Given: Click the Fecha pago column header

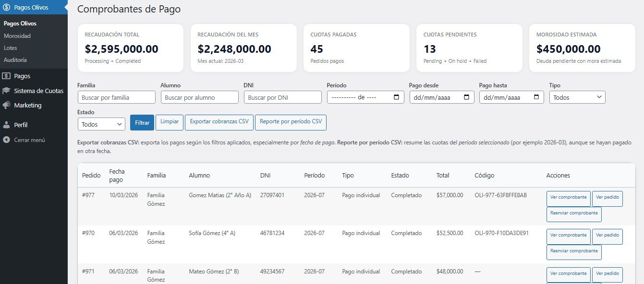Looking at the screenshot, I should coord(116,176).
